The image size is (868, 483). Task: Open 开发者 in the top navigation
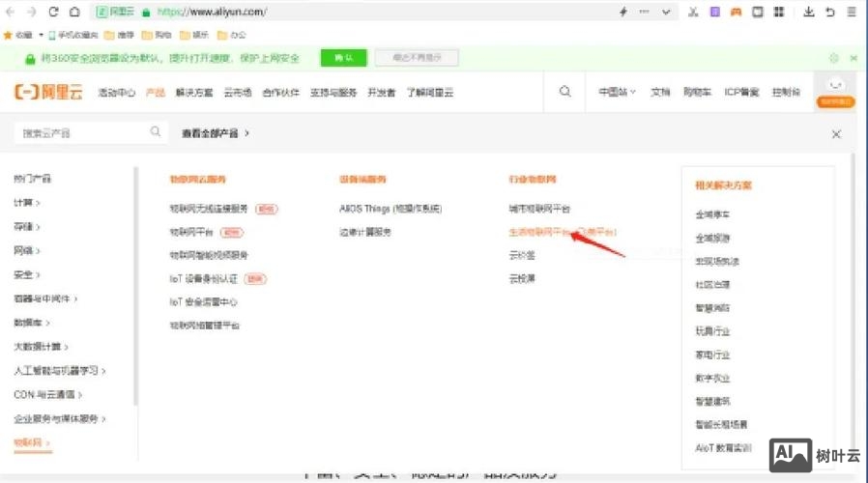pyautogui.click(x=382, y=93)
